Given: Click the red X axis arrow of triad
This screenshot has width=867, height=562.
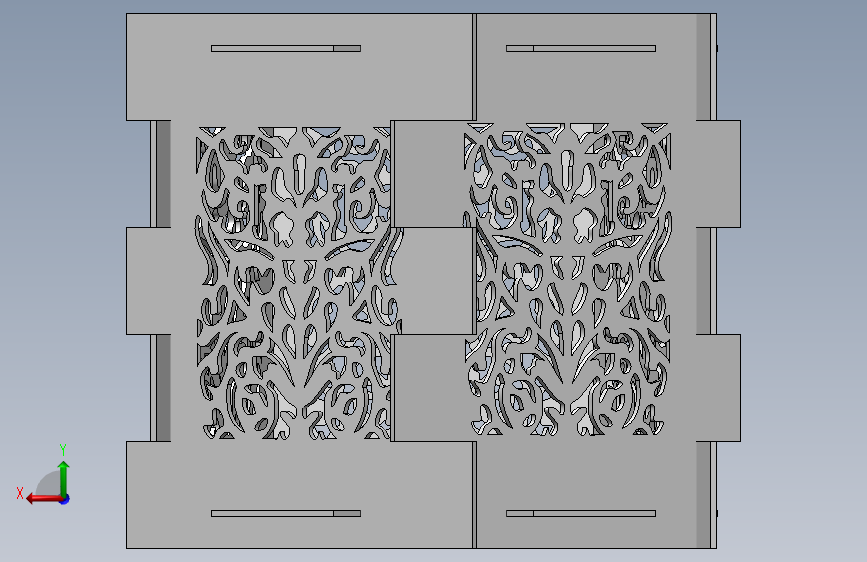Looking at the screenshot, I should coord(43,499).
